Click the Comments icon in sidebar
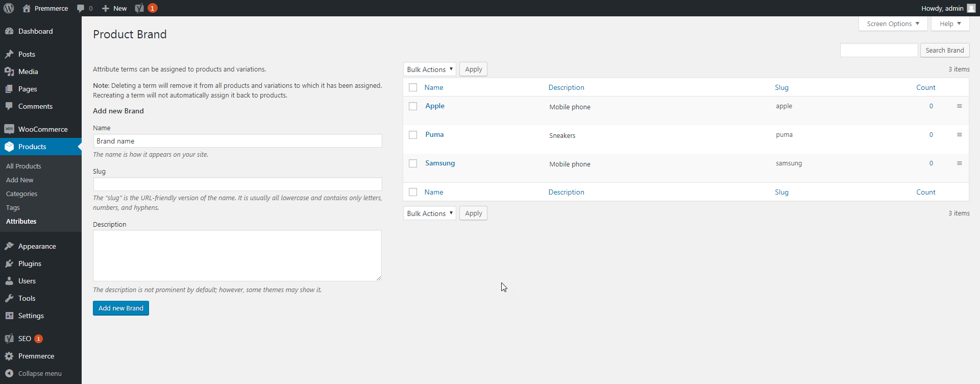 coord(9,106)
